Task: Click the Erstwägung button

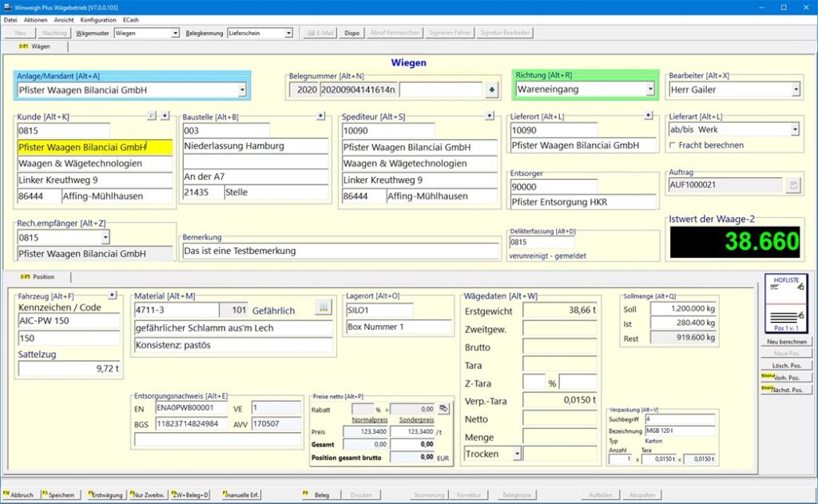Action: (106, 494)
